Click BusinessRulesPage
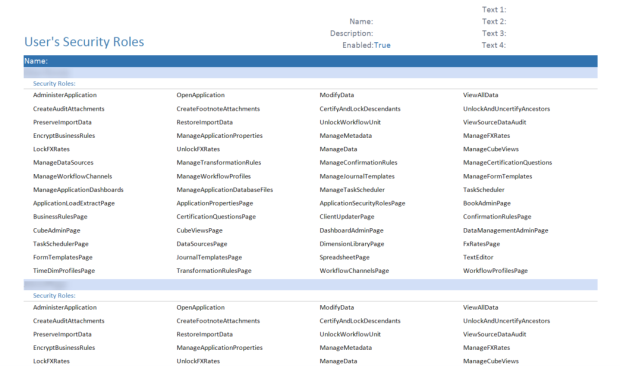Viewport: 620px width, 366px height. pyautogui.click(x=60, y=217)
